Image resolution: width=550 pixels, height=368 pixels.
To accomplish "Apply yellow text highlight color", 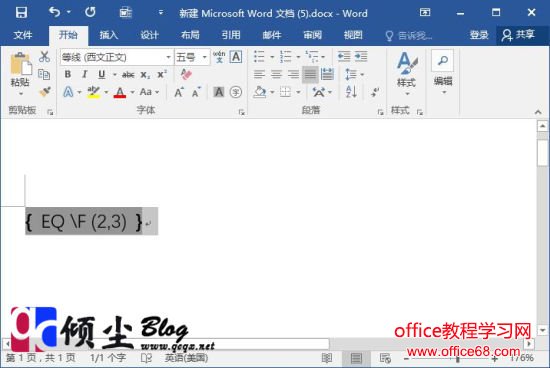I will coord(93,92).
